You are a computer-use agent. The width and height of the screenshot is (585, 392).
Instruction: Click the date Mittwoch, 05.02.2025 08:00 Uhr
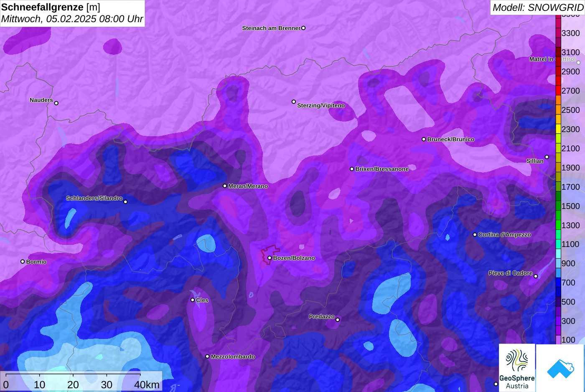[x=72, y=19]
